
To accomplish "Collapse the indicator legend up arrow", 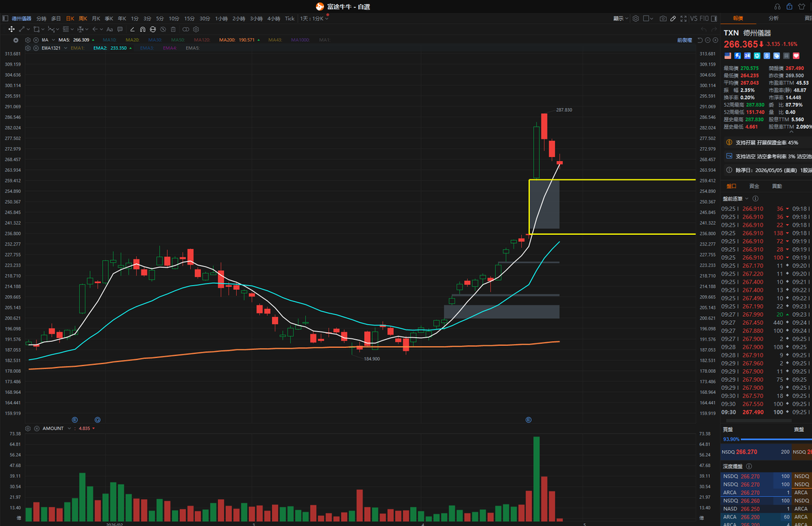I will point(16,40).
